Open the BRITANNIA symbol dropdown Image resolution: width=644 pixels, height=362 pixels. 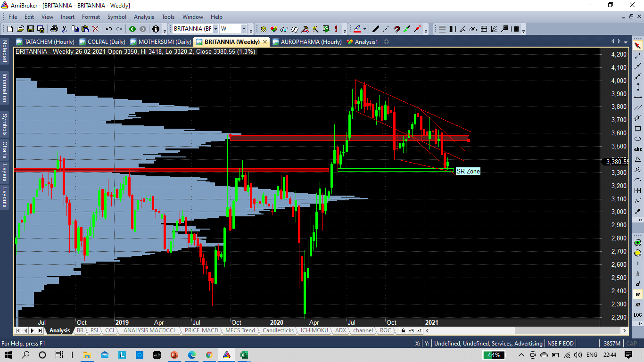[215, 29]
